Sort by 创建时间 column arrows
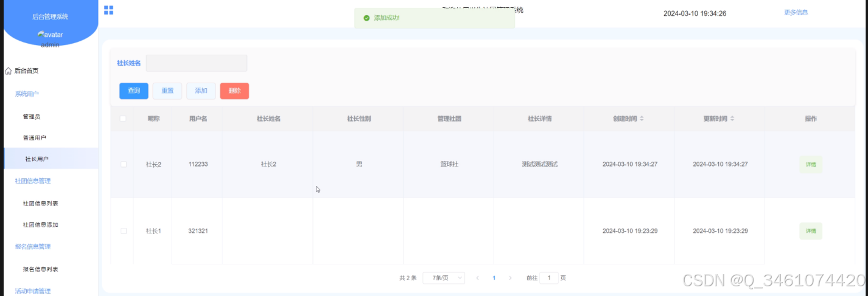This screenshot has height=296, width=868. pos(641,119)
